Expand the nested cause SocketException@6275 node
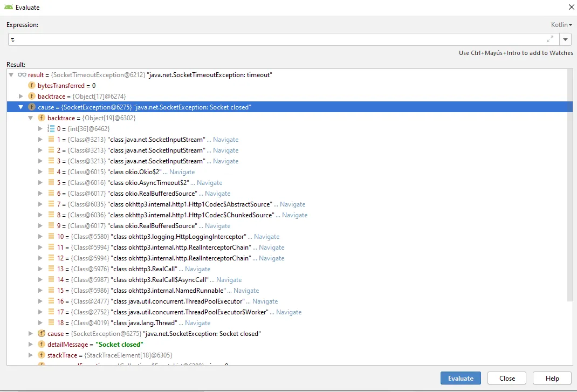577x392 pixels. pos(31,333)
